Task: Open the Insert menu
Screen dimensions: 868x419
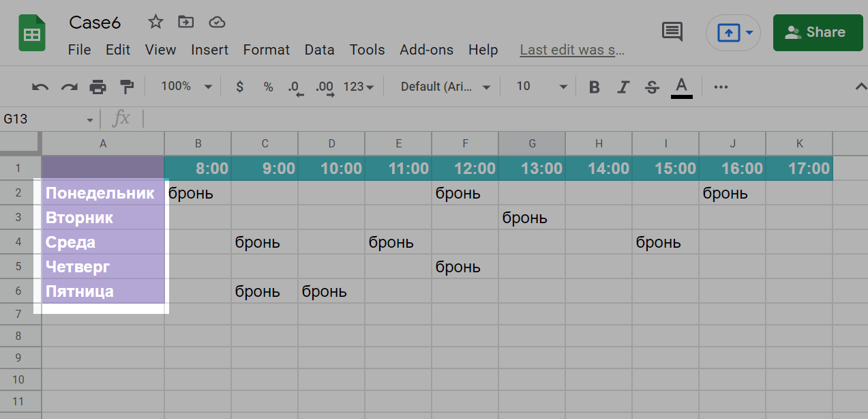Action: click(209, 50)
